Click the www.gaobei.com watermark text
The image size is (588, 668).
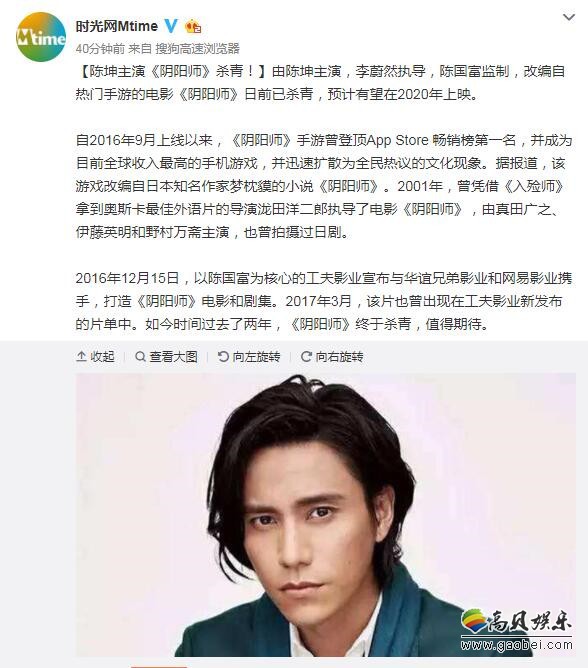(516, 645)
